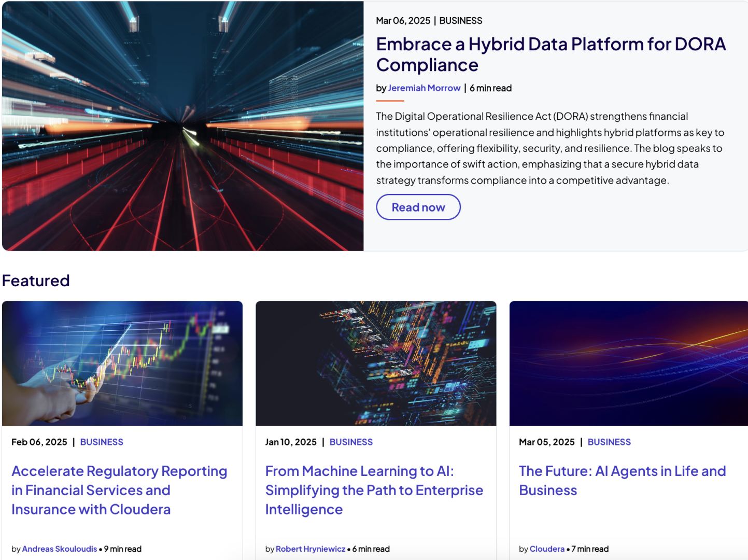
Task: Open the DORA Compliance article title
Action: (551, 54)
